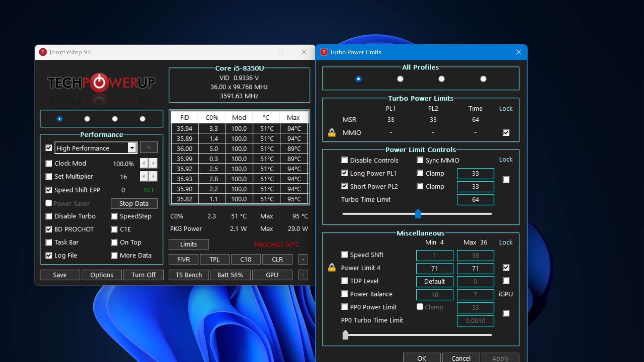Cancel the Turbo Power Limits dialog

[461, 358]
